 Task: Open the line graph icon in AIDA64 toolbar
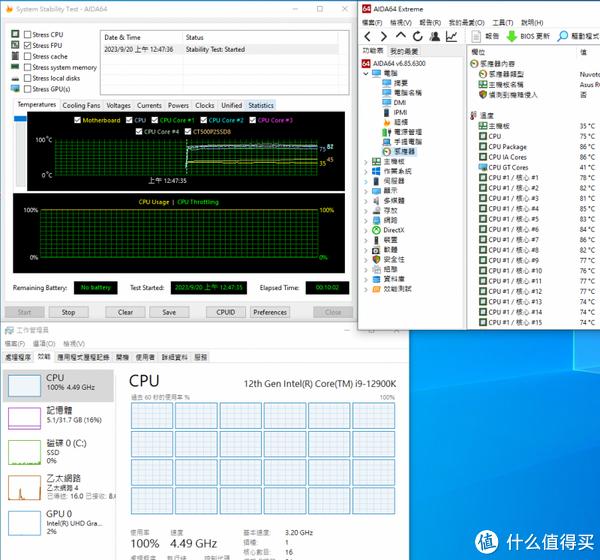tap(452, 36)
